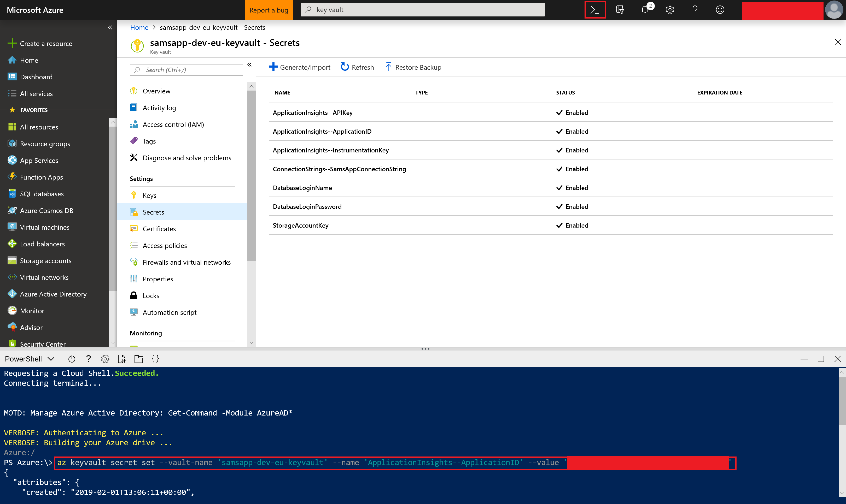Click the Home breadcrumb link
The height and width of the screenshot is (504, 846).
(139, 27)
